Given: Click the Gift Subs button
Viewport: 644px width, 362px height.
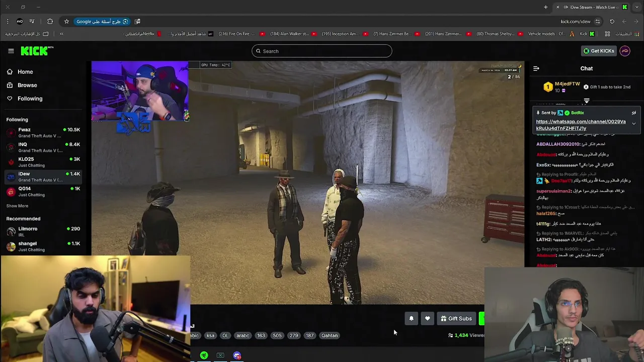Looking at the screenshot, I should tap(456, 319).
